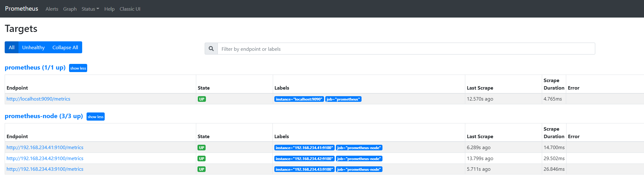The image size is (644, 177).
Task: Open the Prometheus home brand link
Action: click(x=22, y=9)
